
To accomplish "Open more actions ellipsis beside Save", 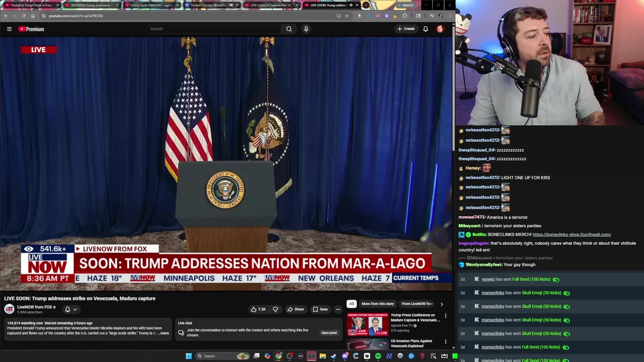I will coord(338,309).
